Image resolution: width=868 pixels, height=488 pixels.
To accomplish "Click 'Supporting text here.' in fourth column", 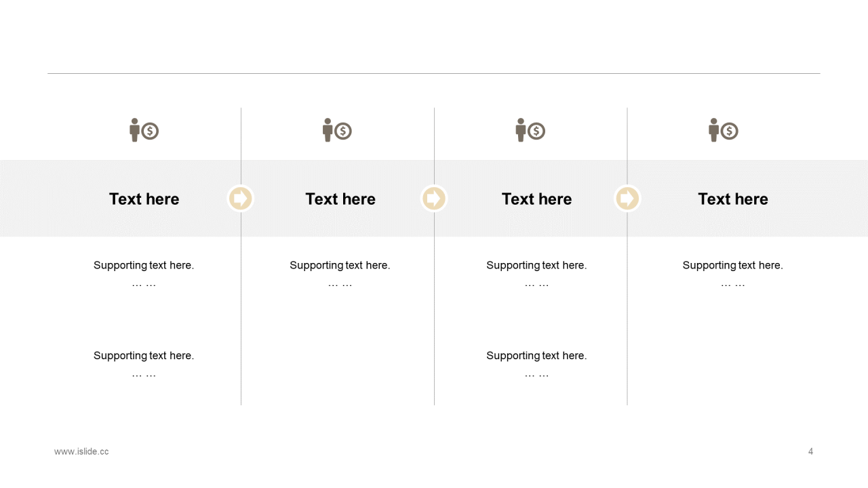I will tap(732, 265).
